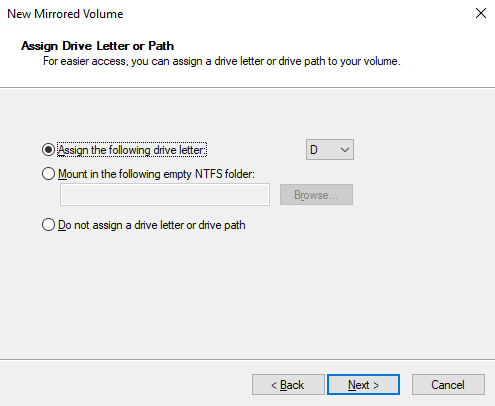Click the 'For easier access' description text
This screenshot has width=495, height=406.
222,61
